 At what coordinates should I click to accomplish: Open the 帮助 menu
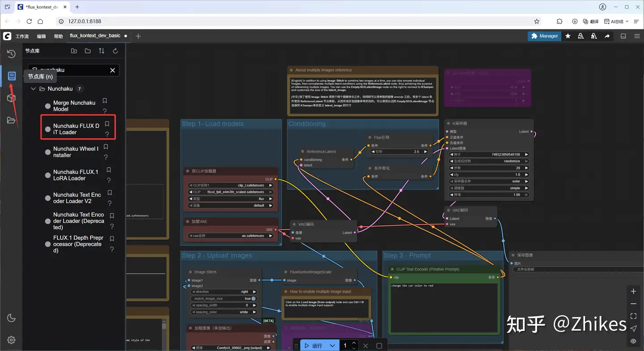pos(59,36)
